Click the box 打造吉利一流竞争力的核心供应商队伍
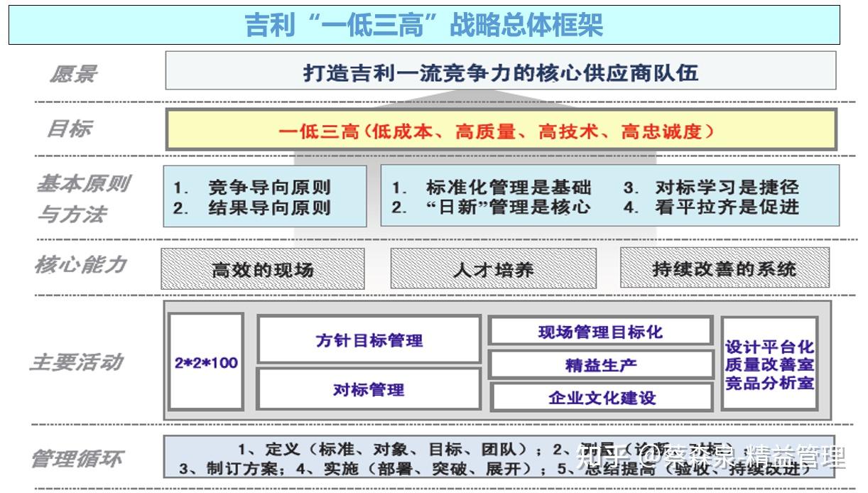The image size is (868, 493). pyautogui.click(x=501, y=71)
